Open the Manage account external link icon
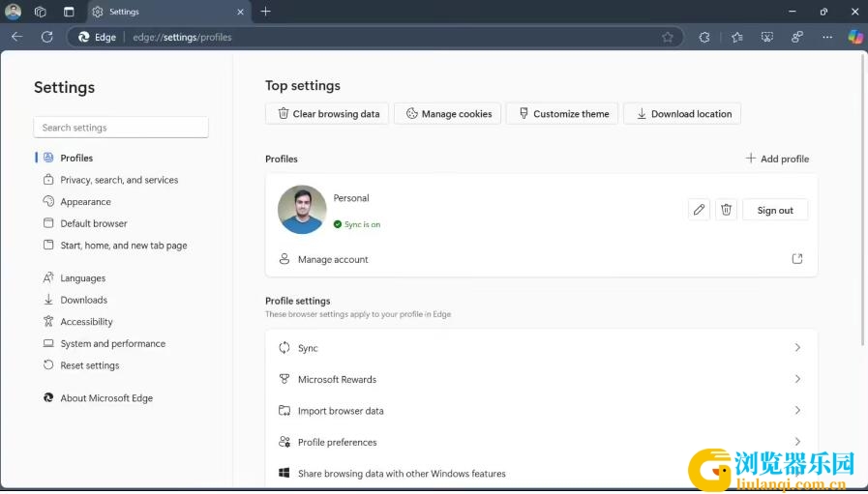The image size is (868, 494). pyautogui.click(x=797, y=258)
